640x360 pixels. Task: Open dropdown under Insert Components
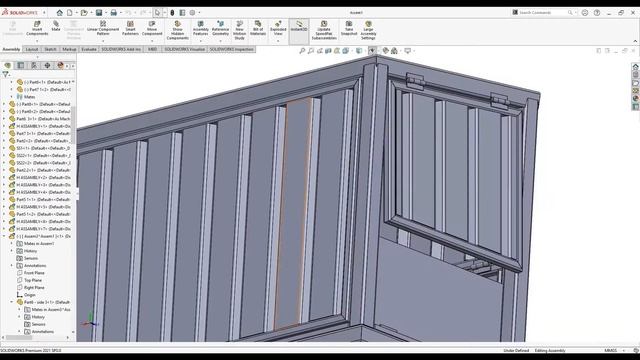(37, 41)
